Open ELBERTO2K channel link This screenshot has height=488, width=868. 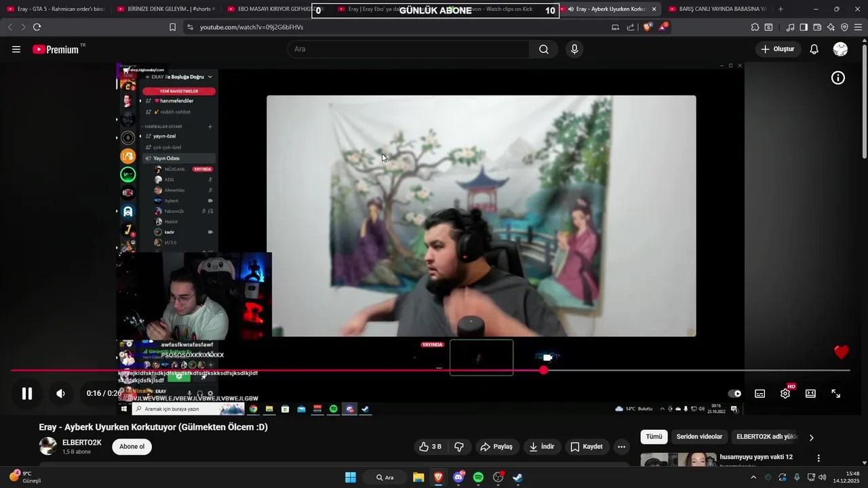point(82,443)
